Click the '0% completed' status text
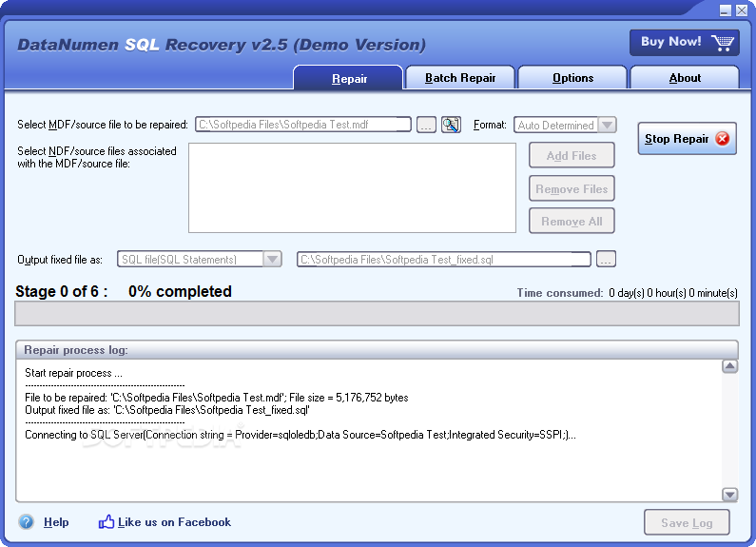 180,291
